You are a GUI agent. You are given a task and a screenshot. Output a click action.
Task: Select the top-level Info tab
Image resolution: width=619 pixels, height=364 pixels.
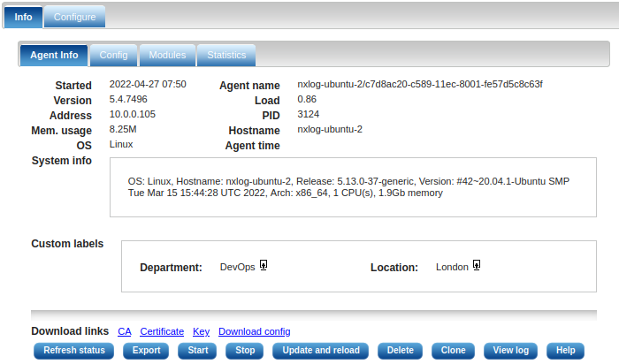pos(23,17)
